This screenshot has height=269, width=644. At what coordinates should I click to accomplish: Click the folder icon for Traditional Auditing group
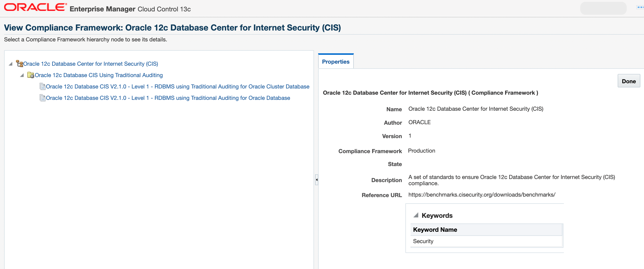pyautogui.click(x=31, y=75)
